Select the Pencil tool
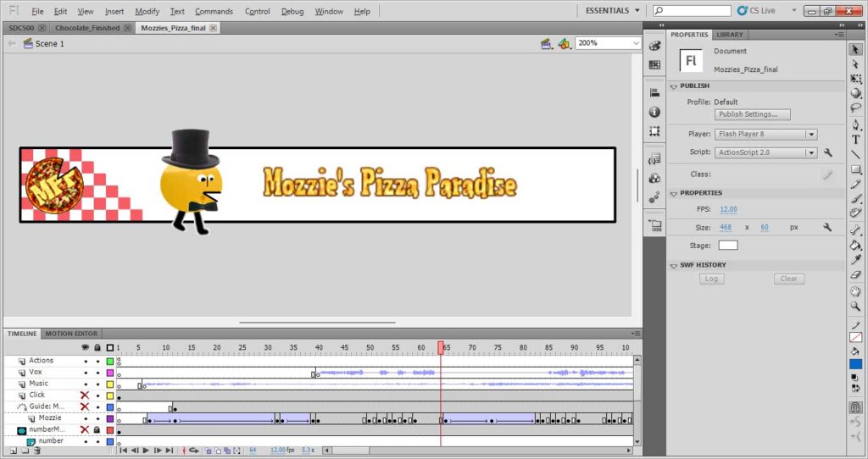Screen dimensions: 868x459 pos(855,184)
